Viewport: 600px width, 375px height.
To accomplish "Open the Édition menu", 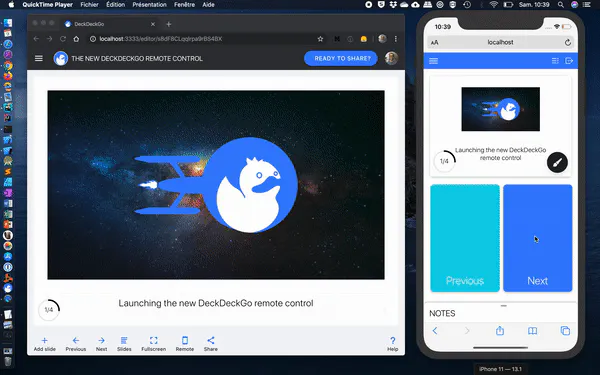I will [x=116, y=5].
